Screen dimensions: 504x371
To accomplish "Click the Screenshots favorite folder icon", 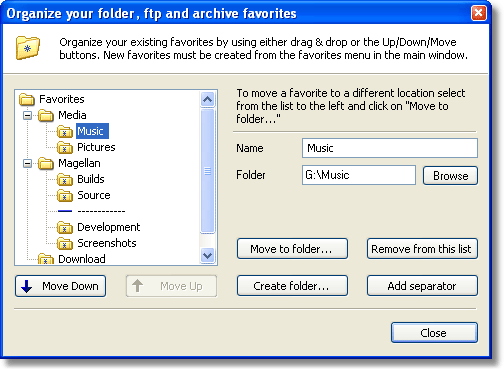I will pos(65,244).
